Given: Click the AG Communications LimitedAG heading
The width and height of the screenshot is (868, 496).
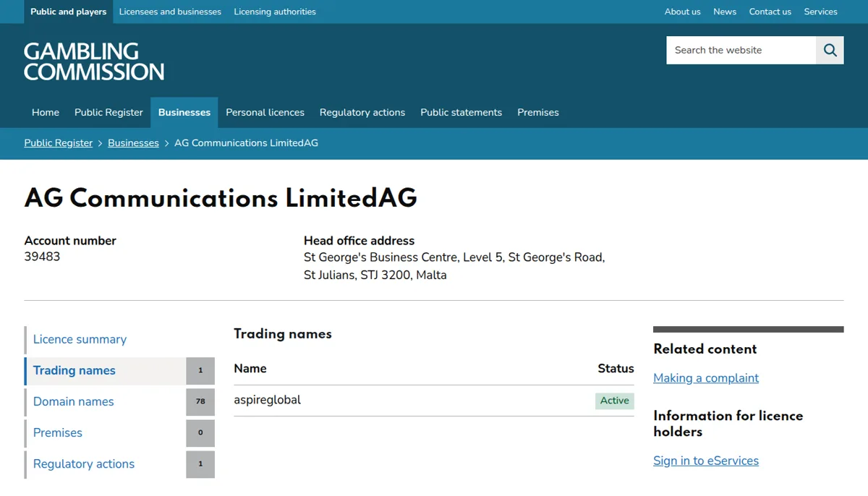Looking at the screenshot, I should click(x=221, y=198).
